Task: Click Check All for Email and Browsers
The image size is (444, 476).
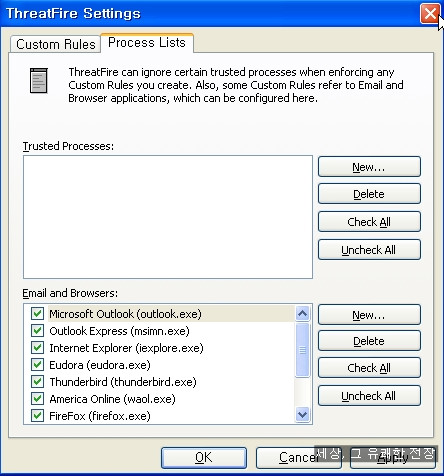Action: coord(369,368)
